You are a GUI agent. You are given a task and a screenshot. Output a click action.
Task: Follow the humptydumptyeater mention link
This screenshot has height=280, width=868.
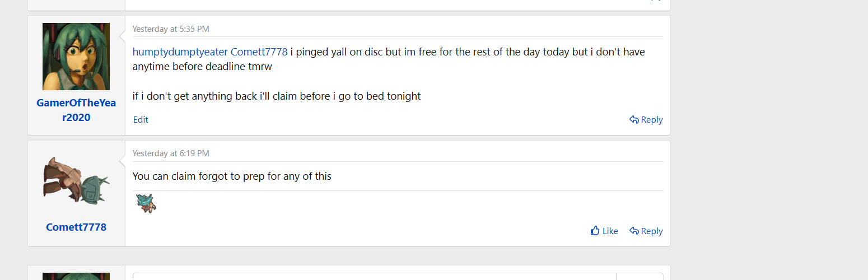tap(180, 52)
